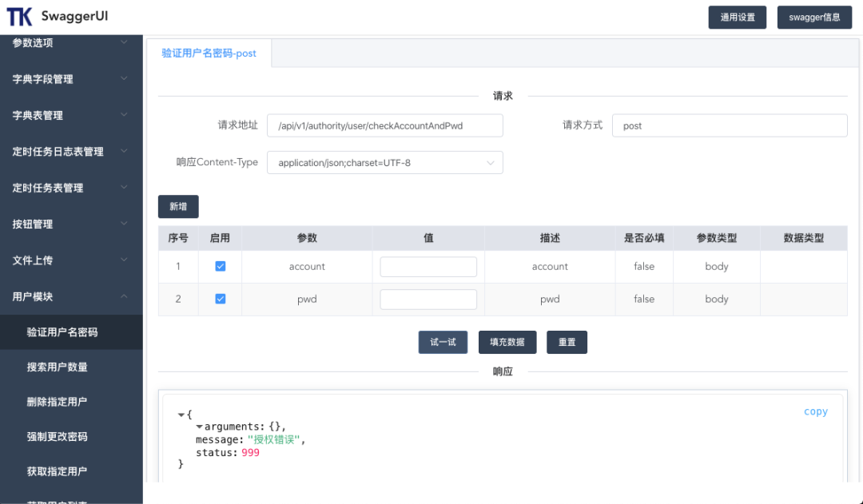
Task: Select the 字典表管理 menu label
Action: (x=38, y=116)
